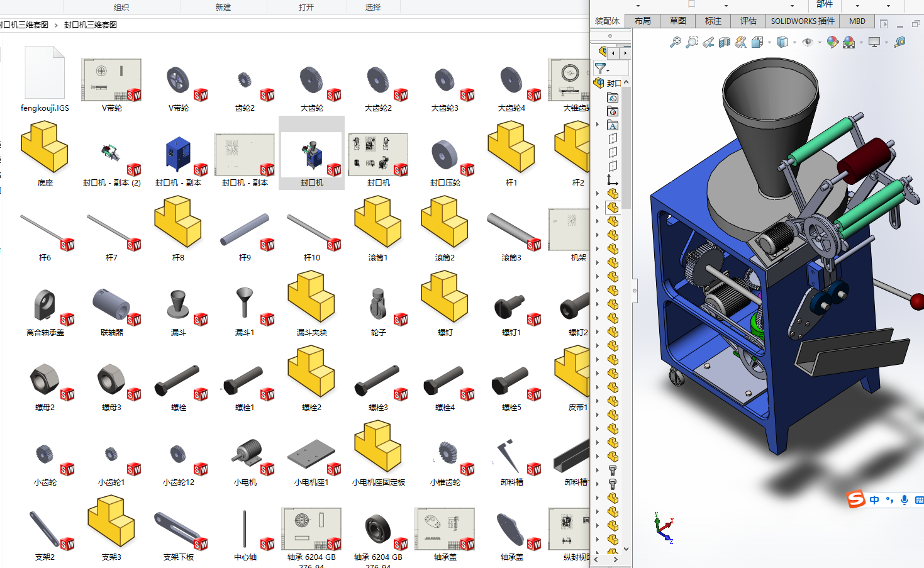Screen dimensions: 924x568
Task: Select the second bolt component in tree
Action: coord(613,484)
